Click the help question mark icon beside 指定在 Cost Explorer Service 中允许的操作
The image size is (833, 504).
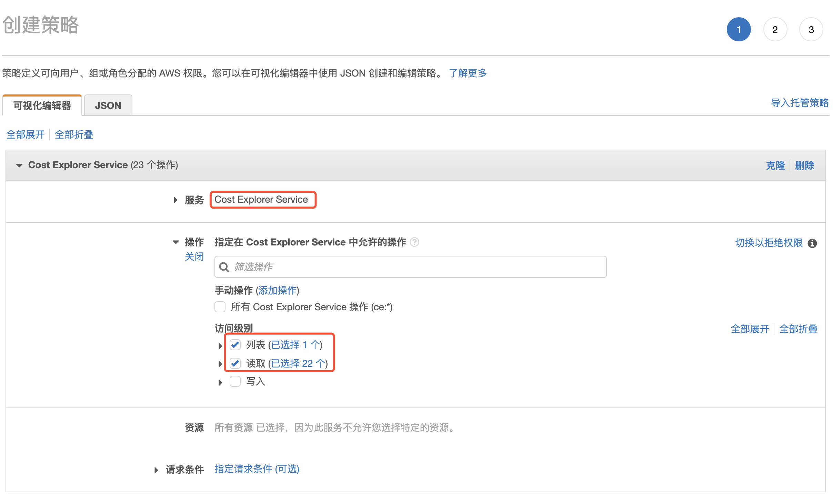(414, 242)
